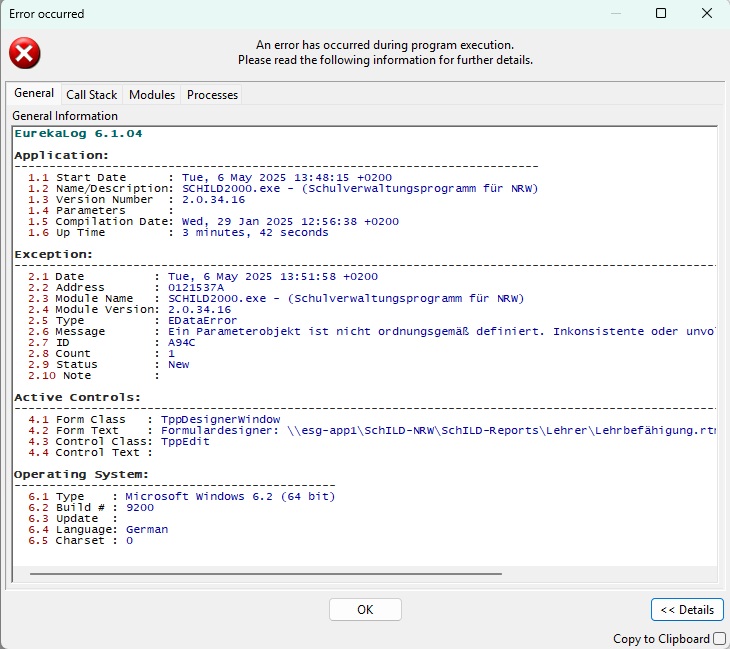
Task: Click the EDataError type value
Action: point(203,320)
